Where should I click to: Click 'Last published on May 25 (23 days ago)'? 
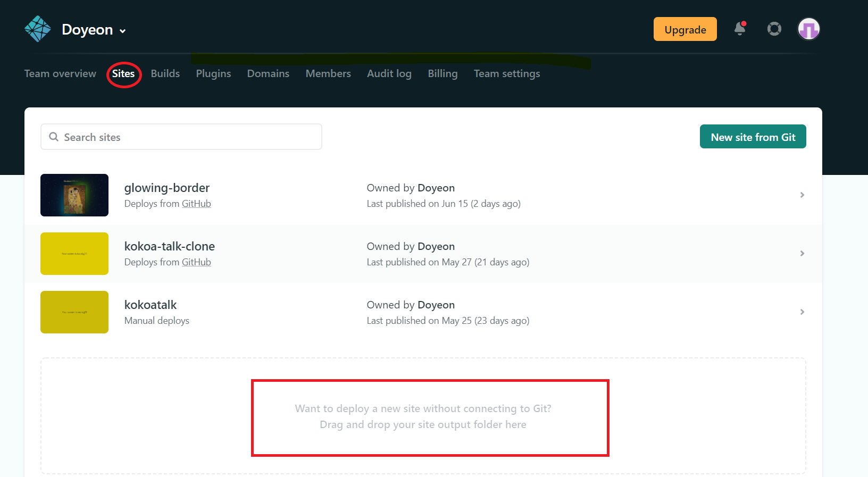tap(448, 321)
